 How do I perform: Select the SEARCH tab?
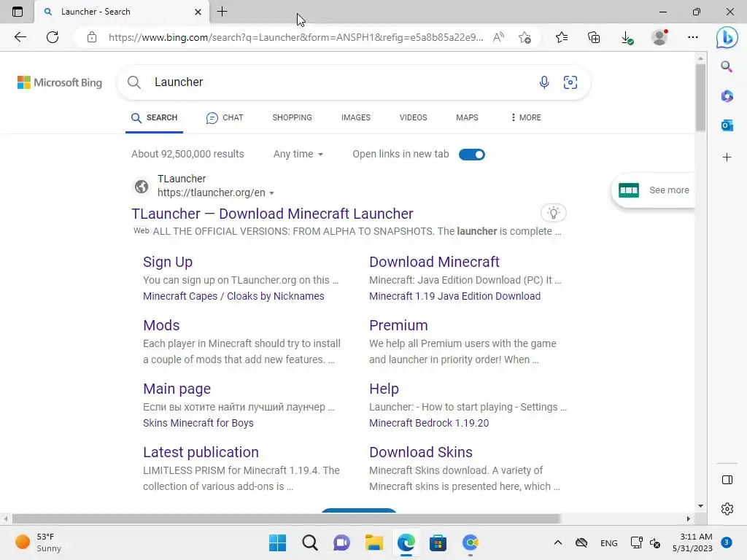pyautogui.click(x=155, y=117)
